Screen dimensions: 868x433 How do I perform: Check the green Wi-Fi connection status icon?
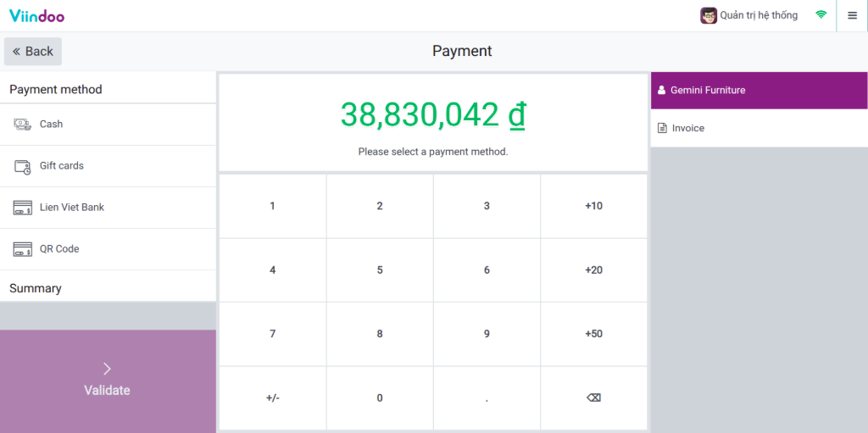coord(821,15)
